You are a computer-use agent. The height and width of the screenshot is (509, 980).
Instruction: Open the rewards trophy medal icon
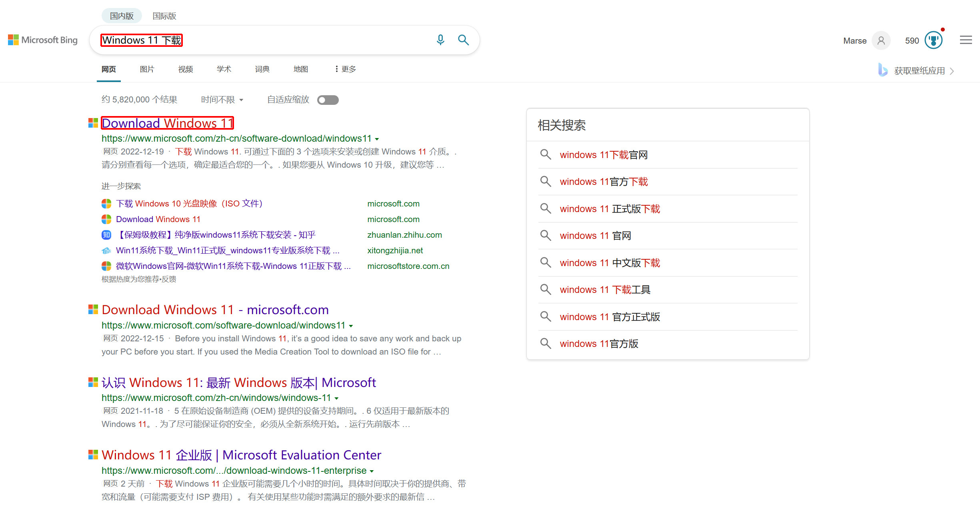tap(934, 40)
